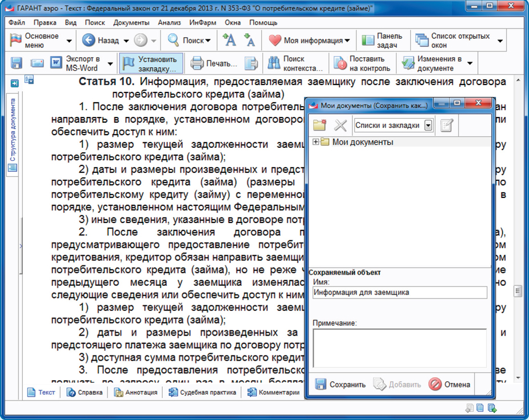Decrease font size with the A-down icon
Image resolution: width=529 pixels, height=420 pixels.
tap(249, 41)
